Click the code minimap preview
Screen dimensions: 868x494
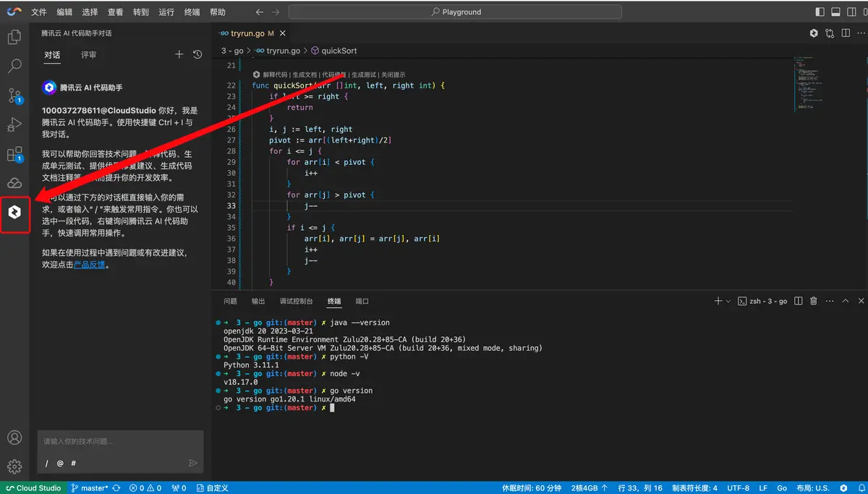tap(809, 83)
